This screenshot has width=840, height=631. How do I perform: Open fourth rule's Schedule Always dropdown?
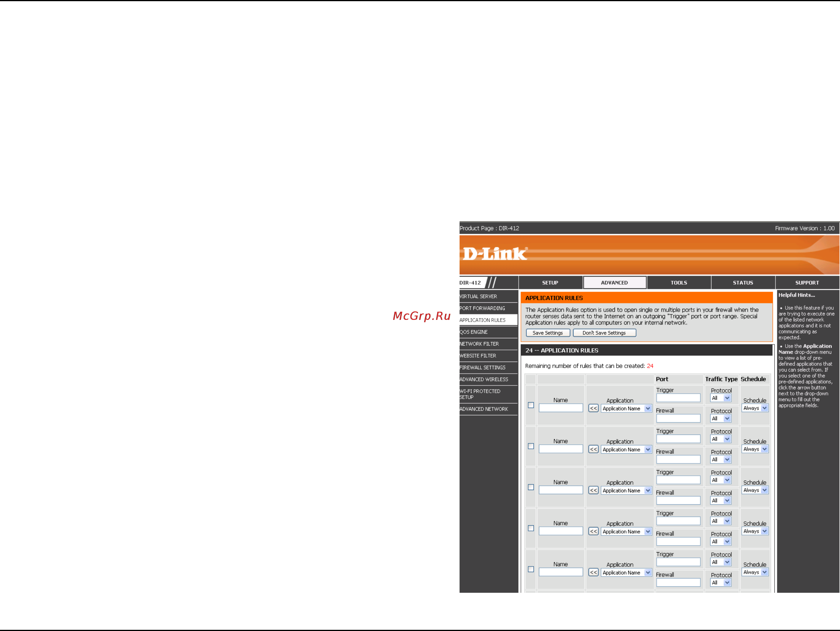pos(755,531)
